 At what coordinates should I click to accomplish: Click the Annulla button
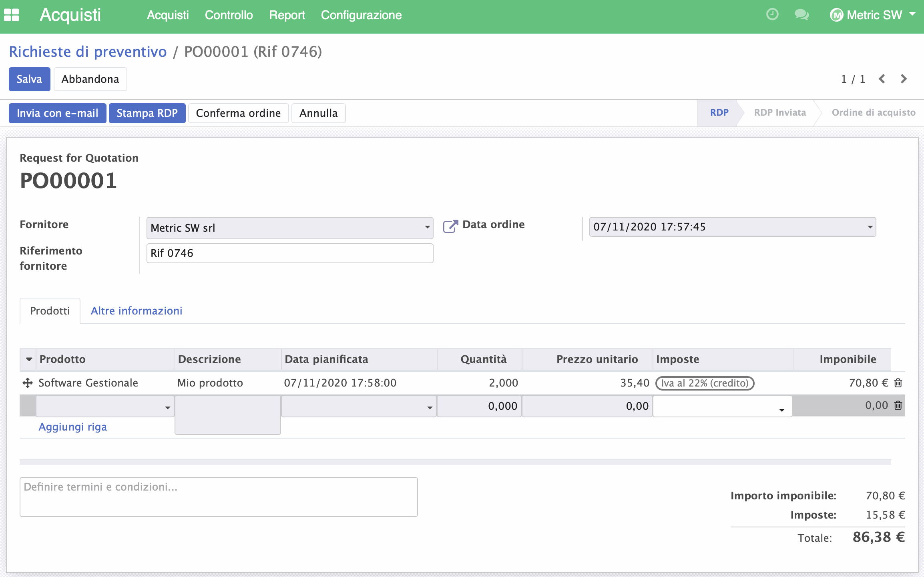click(x=318, y=113)
